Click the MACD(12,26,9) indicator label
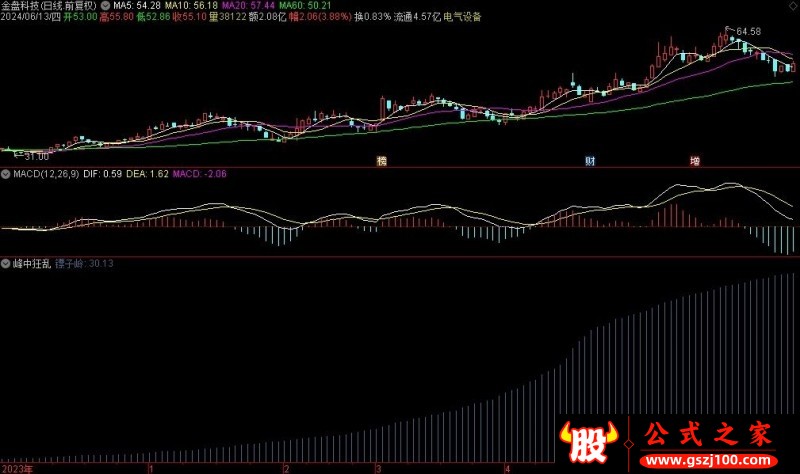Viewport: 800px width, 474px height. point(46,174)
